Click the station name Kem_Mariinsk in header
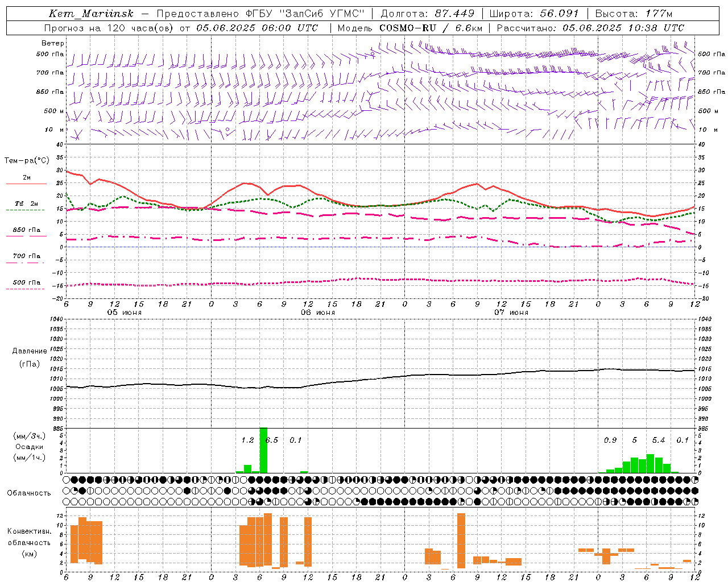The width and height of the screenshot is (728, 582). [x=91, y=14]
